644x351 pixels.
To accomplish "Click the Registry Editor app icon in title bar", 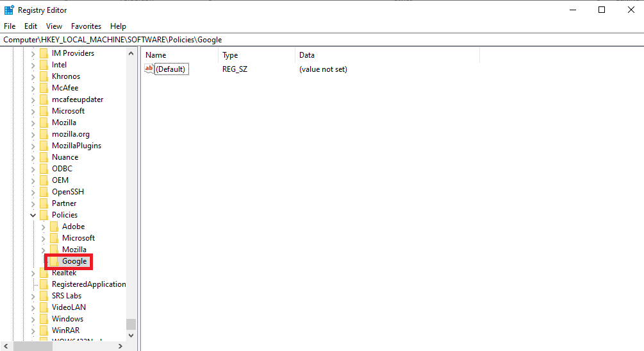I will pos(9,10).
